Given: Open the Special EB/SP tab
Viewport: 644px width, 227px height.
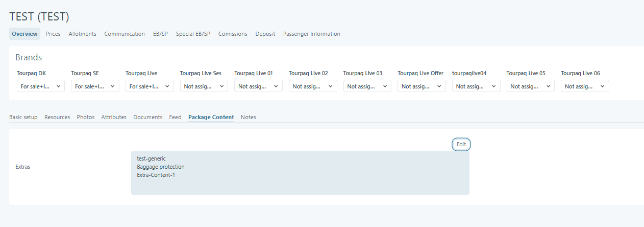Looking at the screenshot, I should (x=193, y=34).
